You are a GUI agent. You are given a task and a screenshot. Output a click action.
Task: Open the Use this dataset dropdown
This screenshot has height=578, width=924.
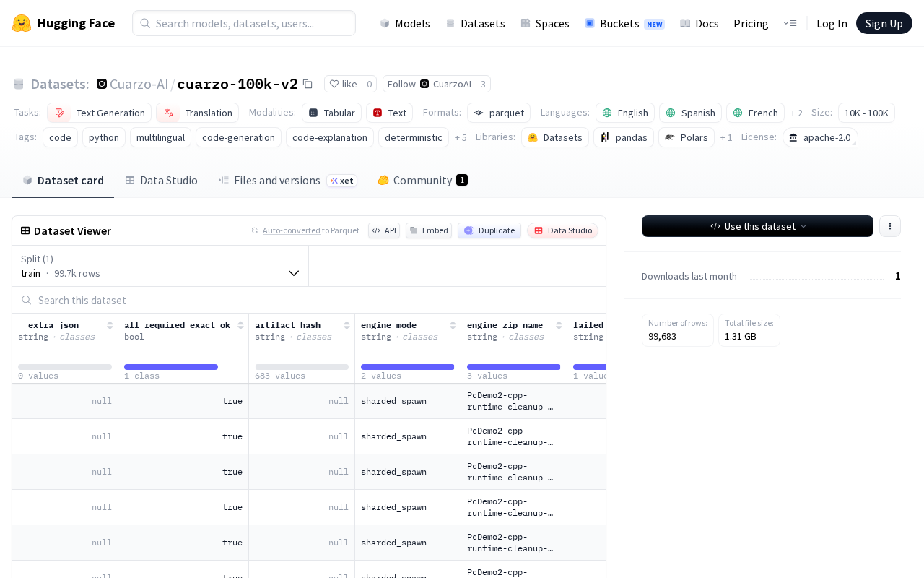757,226
